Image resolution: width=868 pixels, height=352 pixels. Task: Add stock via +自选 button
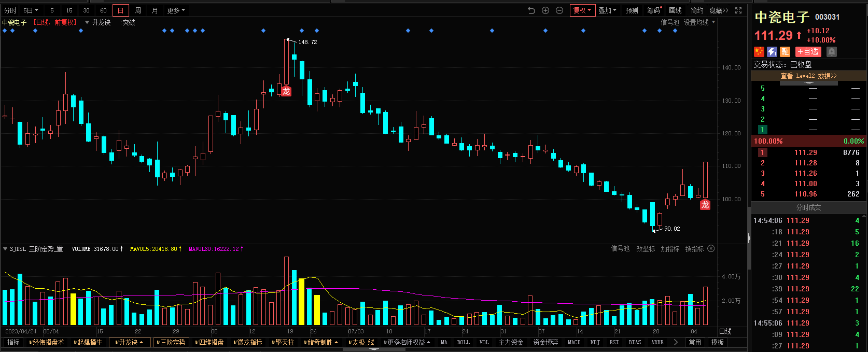point(808,52)
